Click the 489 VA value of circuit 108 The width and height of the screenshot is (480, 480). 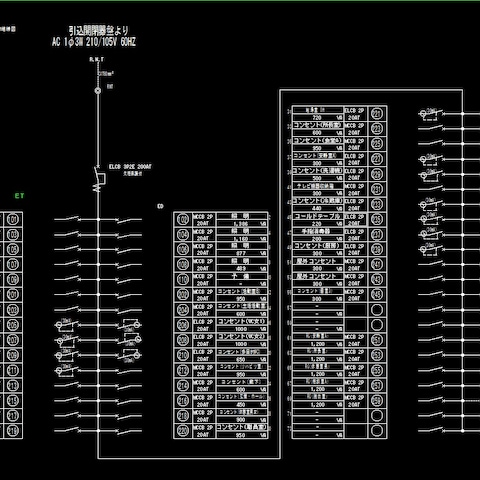(241, 268)
